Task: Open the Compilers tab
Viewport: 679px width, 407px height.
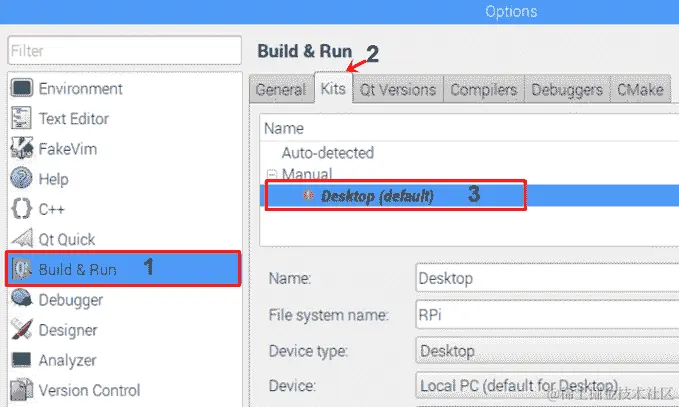Action: coord(484,89)
